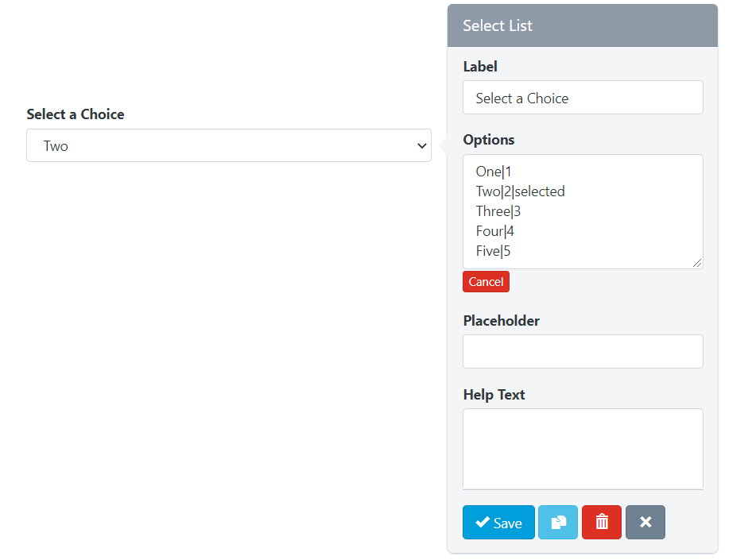Click the bold Select a Choice form label
752x560 pixels.
pos(76,114)
